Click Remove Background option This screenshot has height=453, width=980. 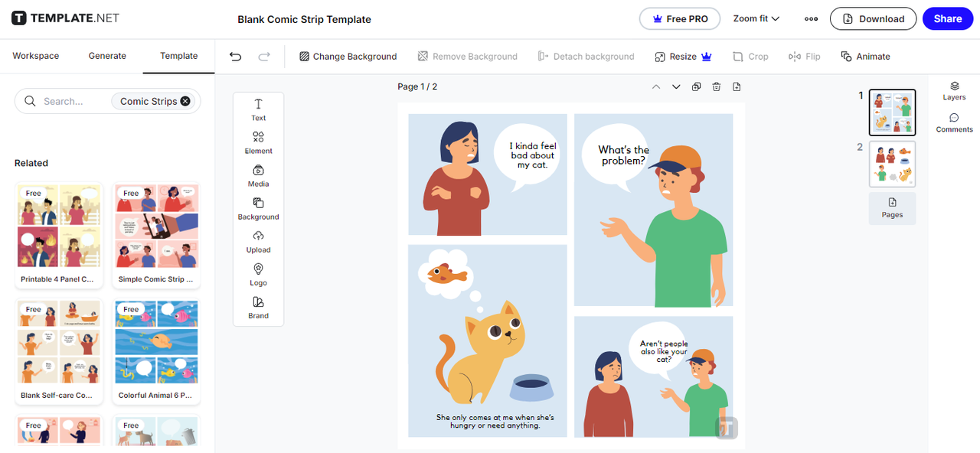pyautogui.click(x=468, y=57)
